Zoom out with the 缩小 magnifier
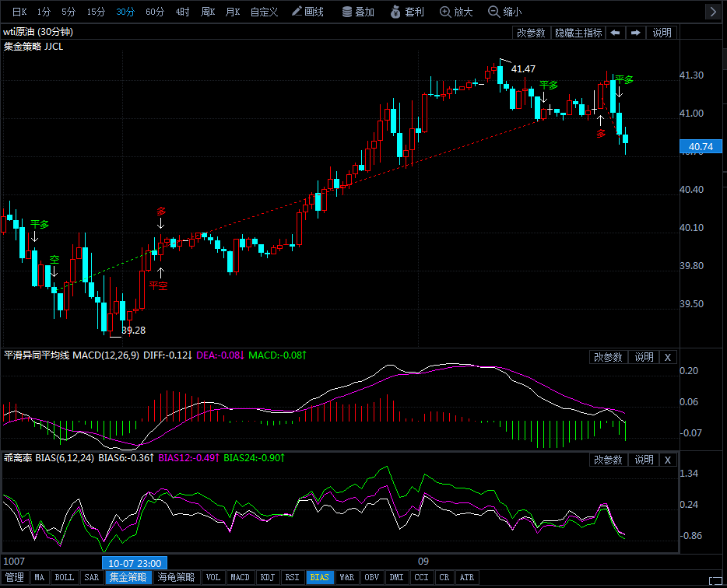 point(504,12)
